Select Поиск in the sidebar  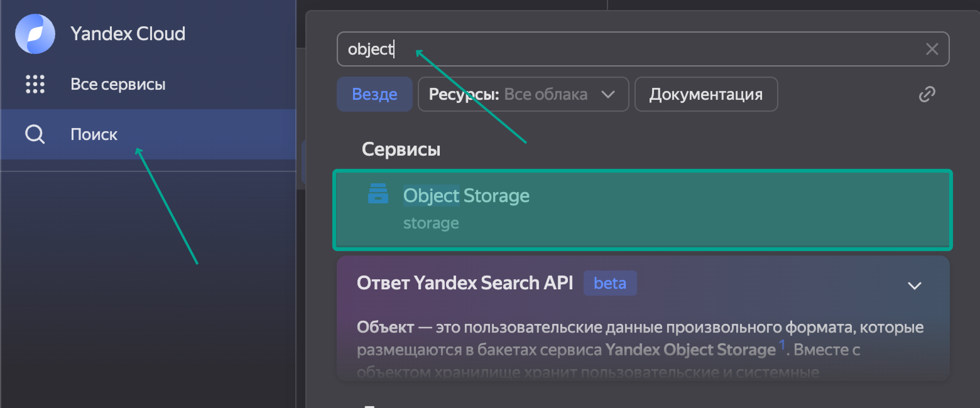pyautogui.click(x=94, y=134)
